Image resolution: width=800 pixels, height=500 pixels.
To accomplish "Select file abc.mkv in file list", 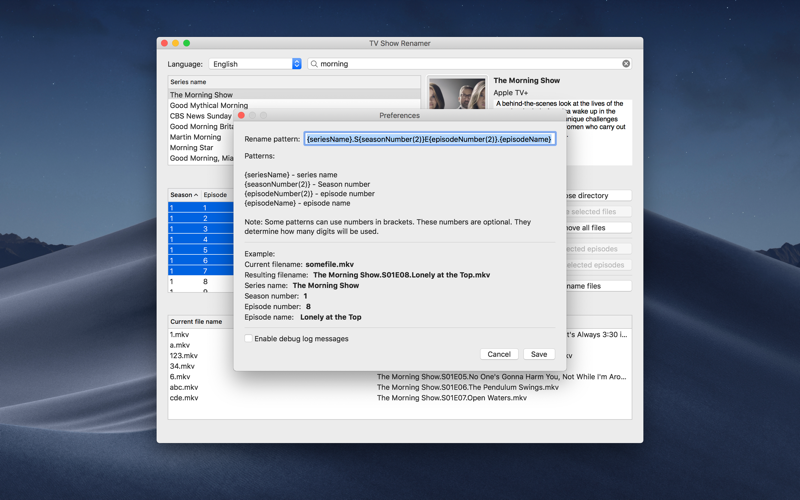I will (184, 387).
